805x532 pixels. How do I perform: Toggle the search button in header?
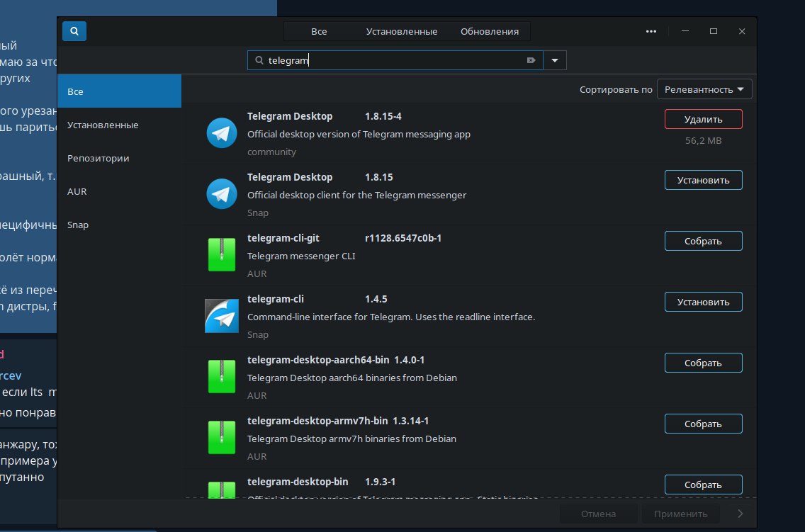pos(74,31)
